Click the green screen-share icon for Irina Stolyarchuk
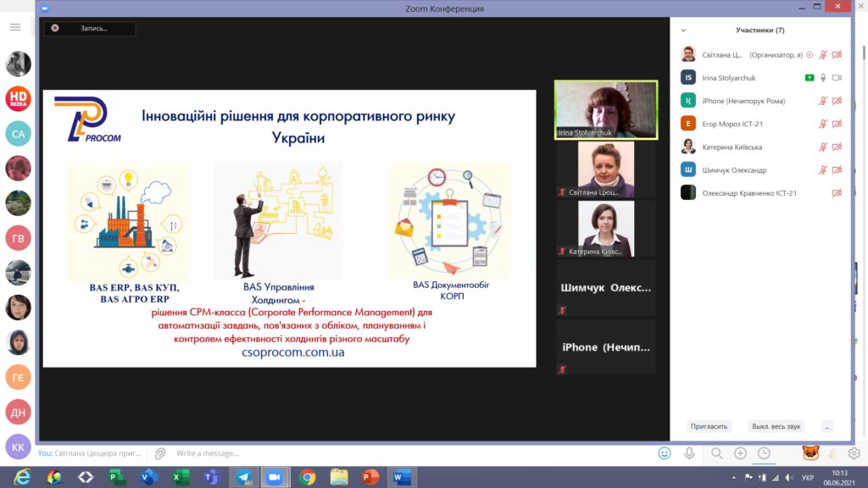The height and width of the screenshot is (488, 868). pos(810,78)
